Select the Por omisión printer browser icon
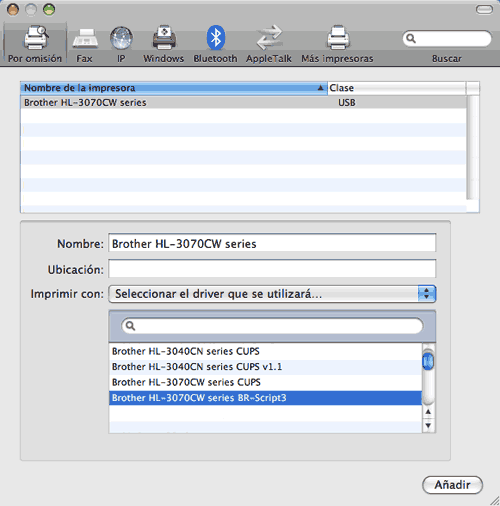 tap(35, 37)
